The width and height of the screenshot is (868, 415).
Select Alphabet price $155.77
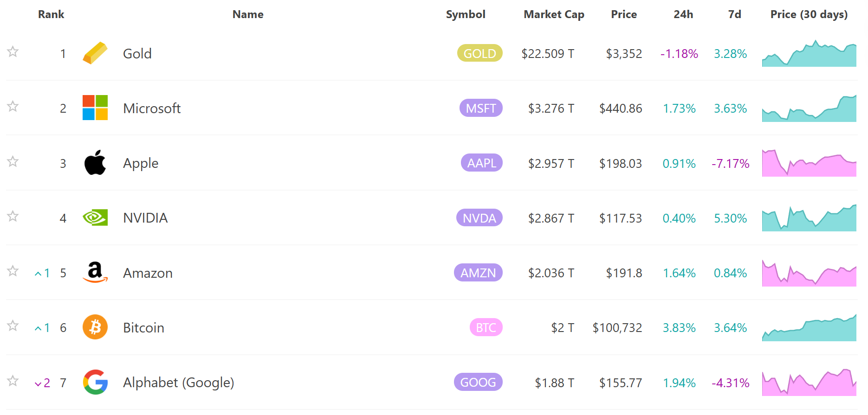pos(621,383)
